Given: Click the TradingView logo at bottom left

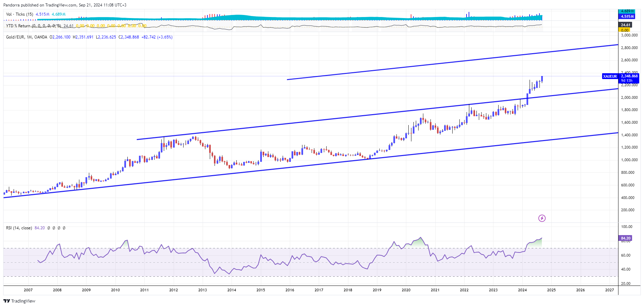Looking at the screenshot, I should 19,301.
